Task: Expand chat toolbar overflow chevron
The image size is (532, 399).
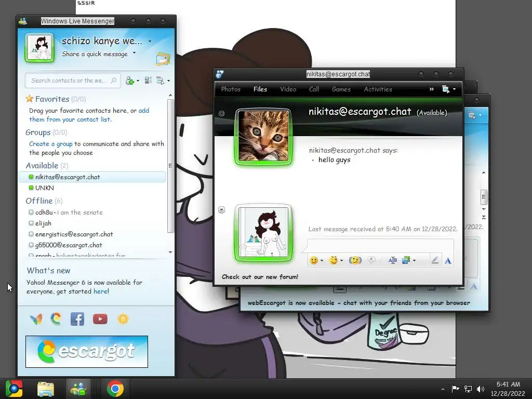Action: click(x=432, y=89)
